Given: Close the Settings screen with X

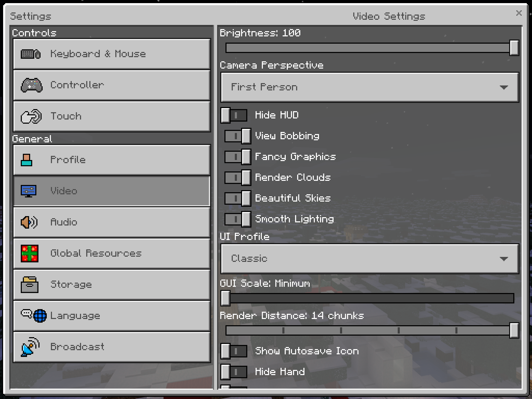Looking at the screenshot, I should tap(519, 13).
